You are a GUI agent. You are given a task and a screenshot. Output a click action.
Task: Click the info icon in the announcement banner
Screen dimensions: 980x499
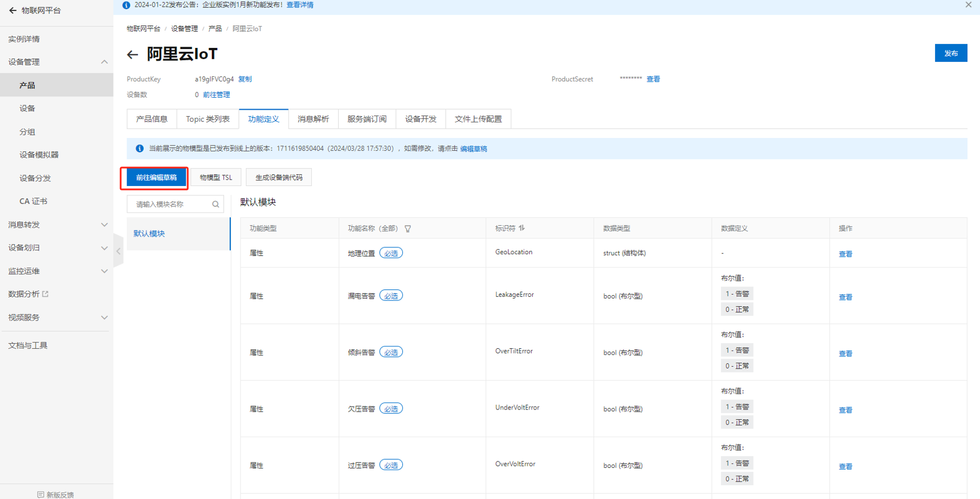pos(126,5)
